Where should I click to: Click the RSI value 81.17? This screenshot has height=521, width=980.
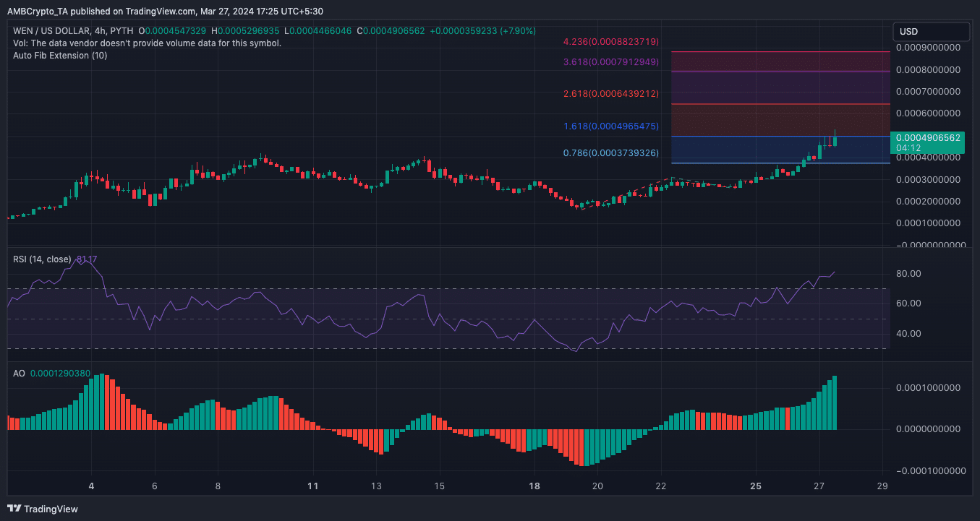click(x=86, y=259)
